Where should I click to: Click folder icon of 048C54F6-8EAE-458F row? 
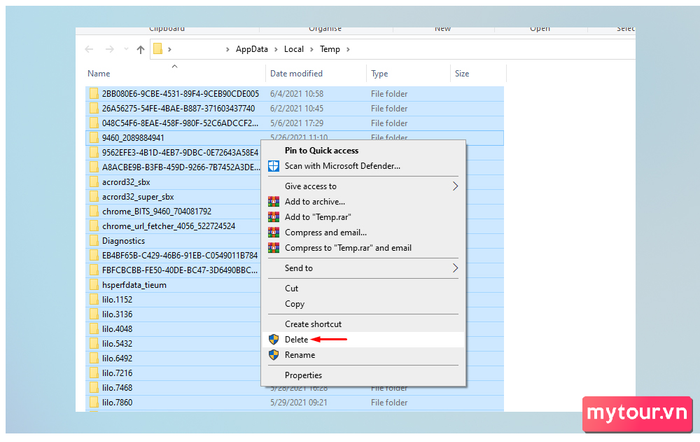pos(94,123)
